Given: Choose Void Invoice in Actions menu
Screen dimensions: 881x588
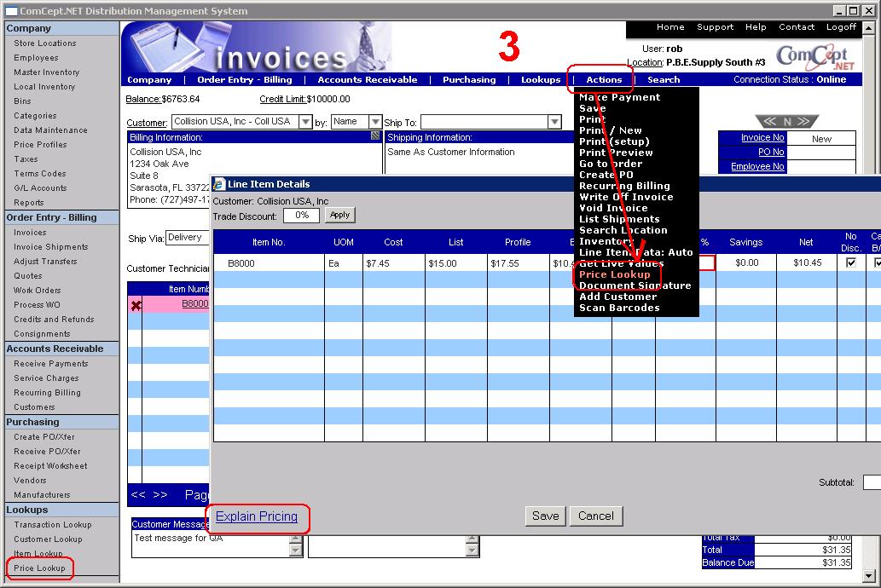Looking at the screenshot, I should pos(613,208).
